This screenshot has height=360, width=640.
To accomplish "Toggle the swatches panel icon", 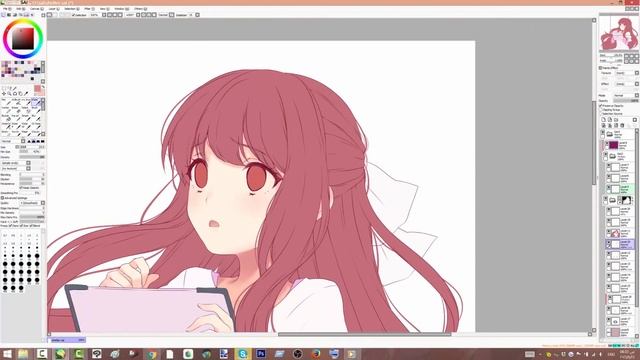I will point(27,15).
